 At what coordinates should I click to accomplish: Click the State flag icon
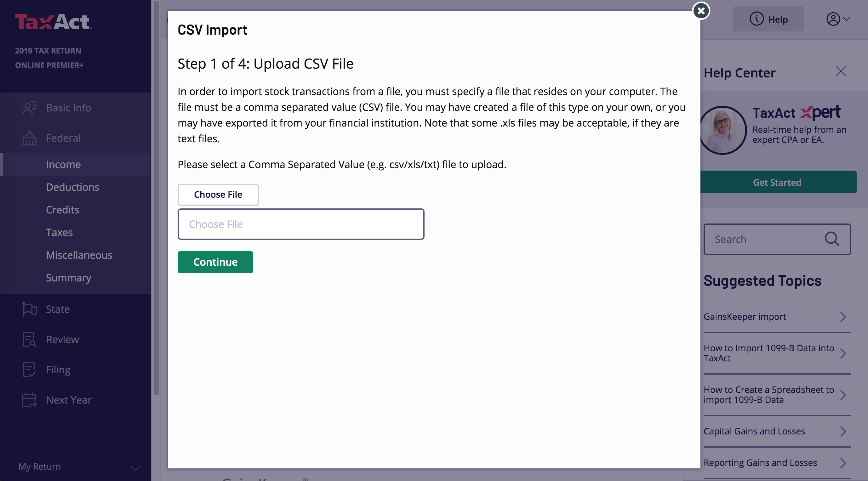point(29,309)
